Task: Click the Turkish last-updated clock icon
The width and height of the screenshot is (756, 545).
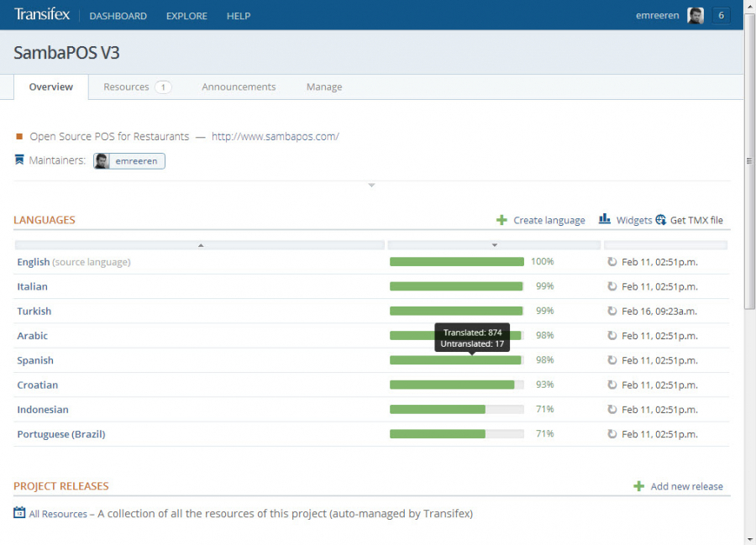Action: pyautogui.click(x=612, y=311)
